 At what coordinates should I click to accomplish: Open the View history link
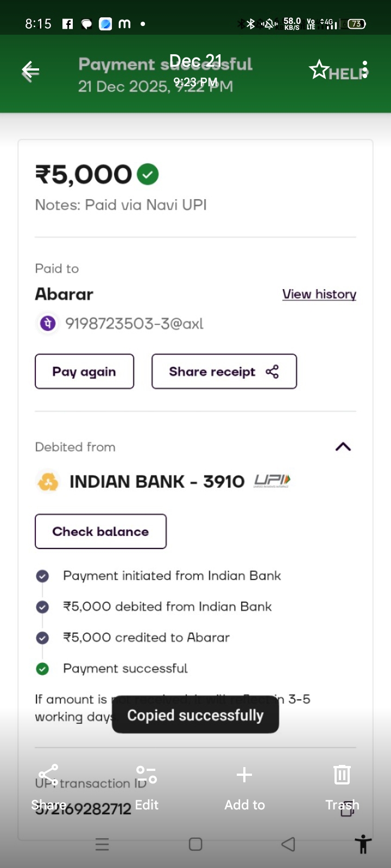[x=319, y=294]
